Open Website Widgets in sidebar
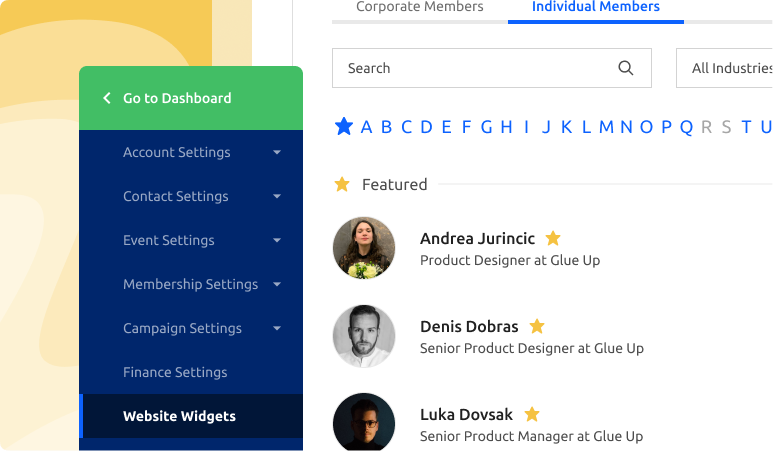 point(179,416)
